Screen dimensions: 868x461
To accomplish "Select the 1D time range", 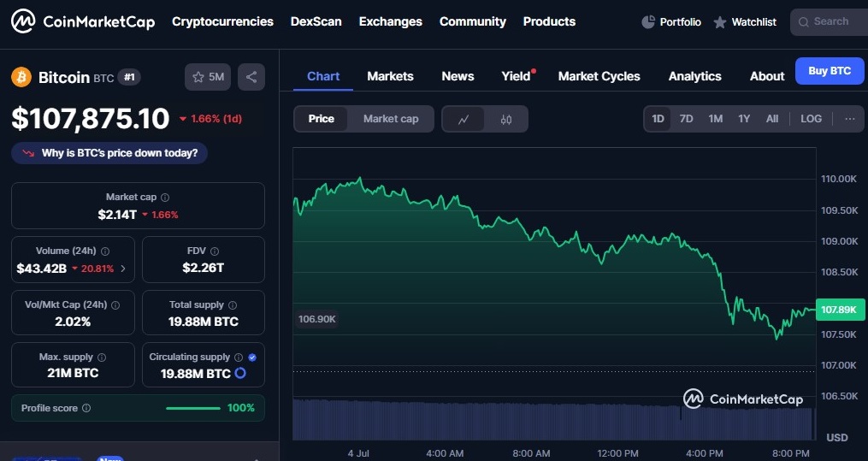I will pos(658,119).
